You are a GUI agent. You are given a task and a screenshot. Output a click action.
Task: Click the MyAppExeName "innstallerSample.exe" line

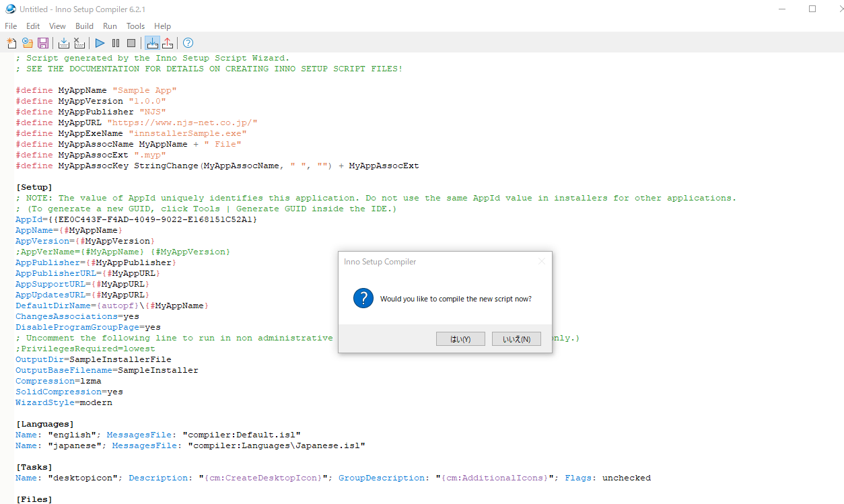131,133
